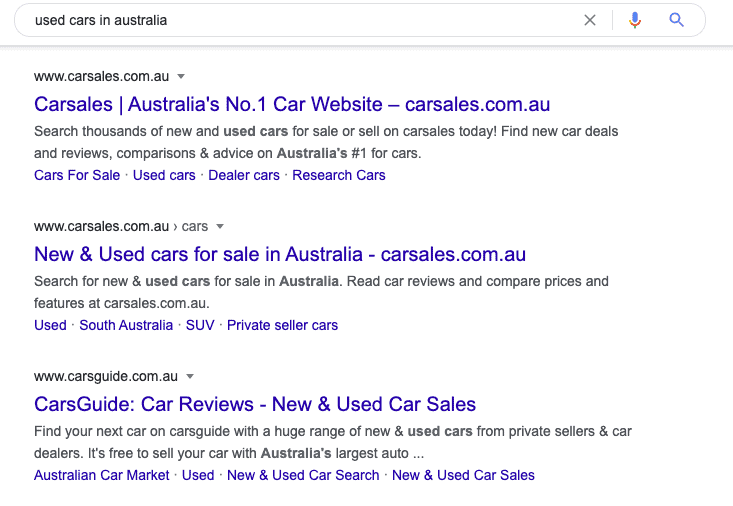
Task: Click inside the search box text field
Action: (300, 20)
